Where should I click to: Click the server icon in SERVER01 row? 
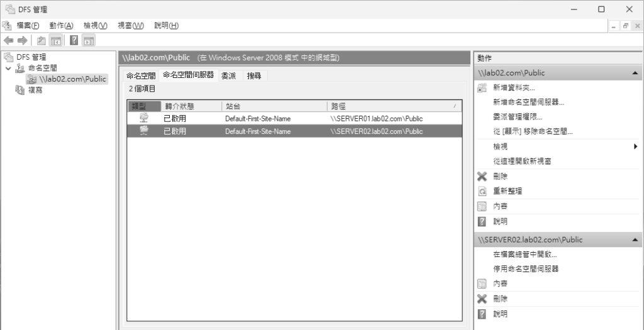click(144, 119)
